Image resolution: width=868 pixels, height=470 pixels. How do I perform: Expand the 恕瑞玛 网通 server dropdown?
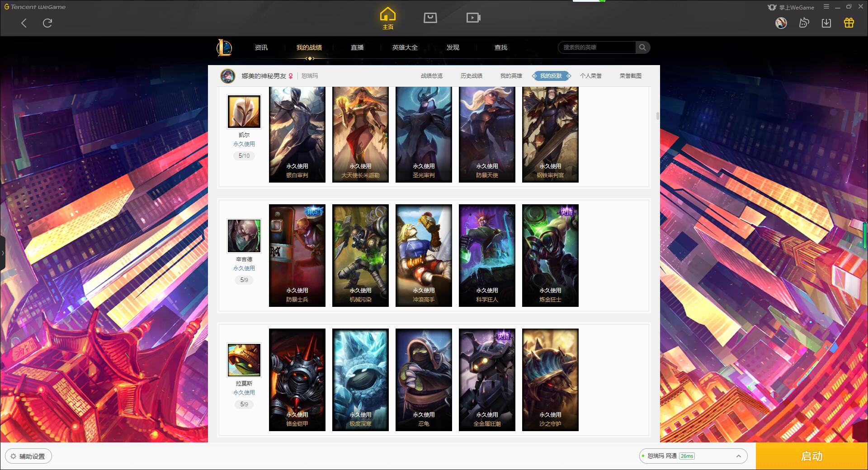point(693,456)
